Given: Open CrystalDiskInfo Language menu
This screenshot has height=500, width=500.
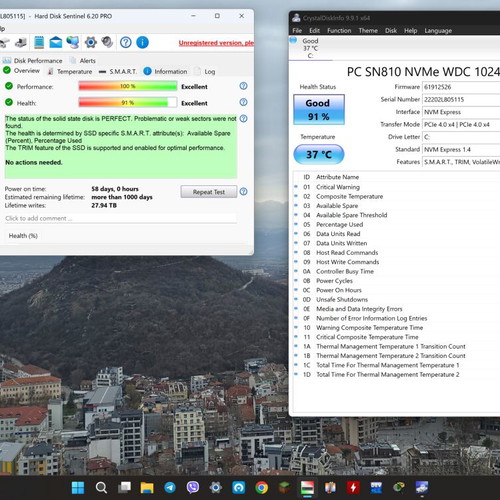Looking at the screenshot, I should 438,31.
